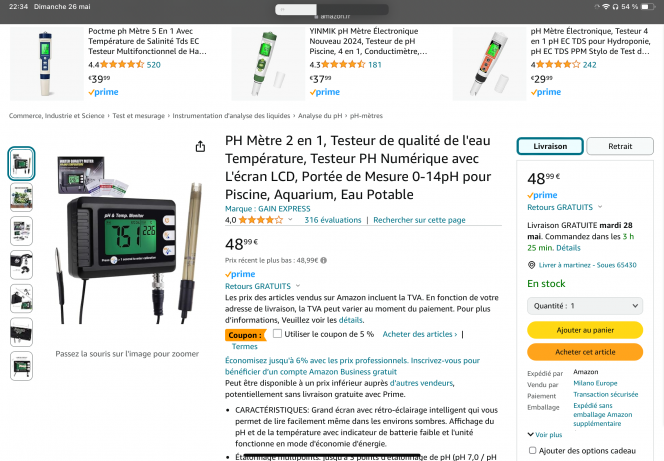Open the Quantité dropdown
The width and height of the screenshot is (664, 461).
coord(585,306)
